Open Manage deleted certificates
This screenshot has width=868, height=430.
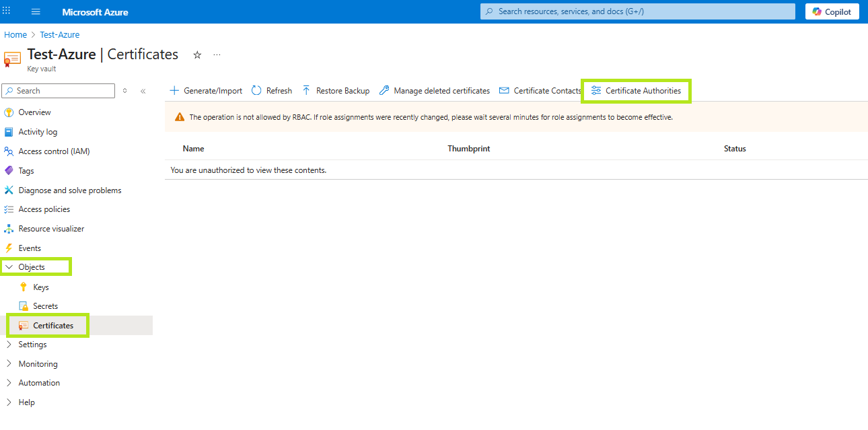[435, 91]
